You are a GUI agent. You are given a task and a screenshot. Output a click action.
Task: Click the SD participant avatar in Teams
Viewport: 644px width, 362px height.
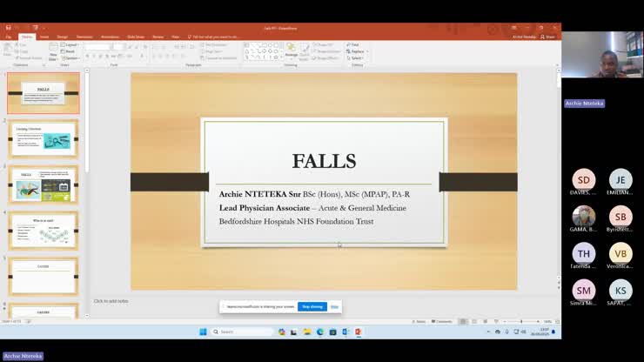coord(584,179)
